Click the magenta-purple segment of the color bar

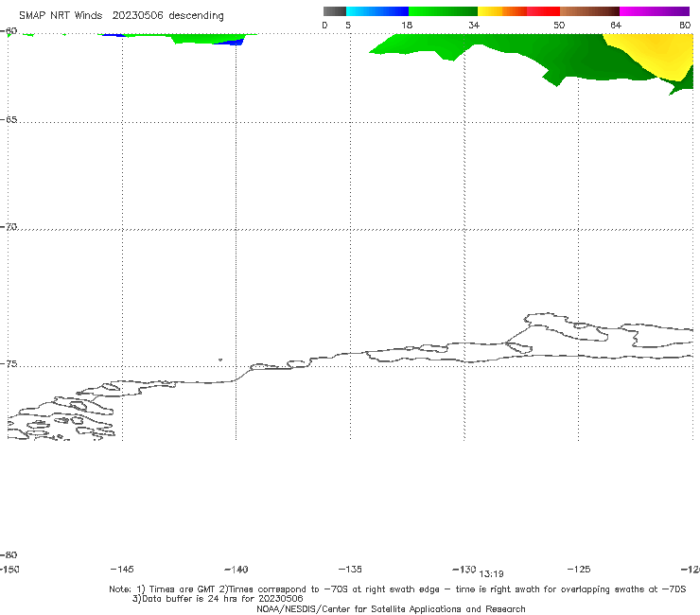tap(655, 11)
